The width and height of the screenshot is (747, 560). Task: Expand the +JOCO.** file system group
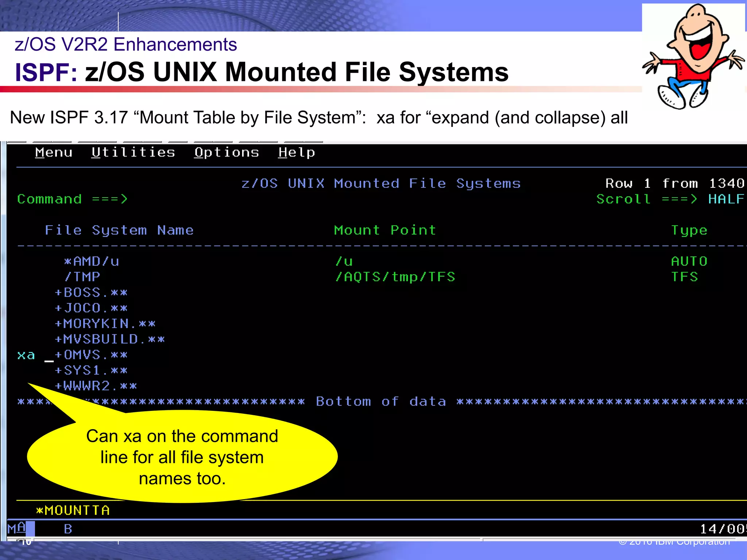click(91, 308)
